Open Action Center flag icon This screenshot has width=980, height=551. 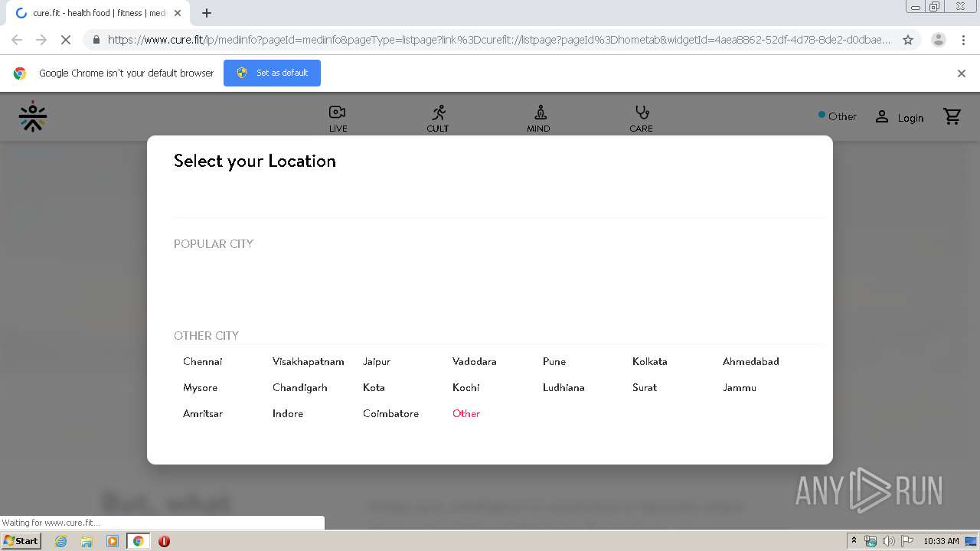pos(906,541)
